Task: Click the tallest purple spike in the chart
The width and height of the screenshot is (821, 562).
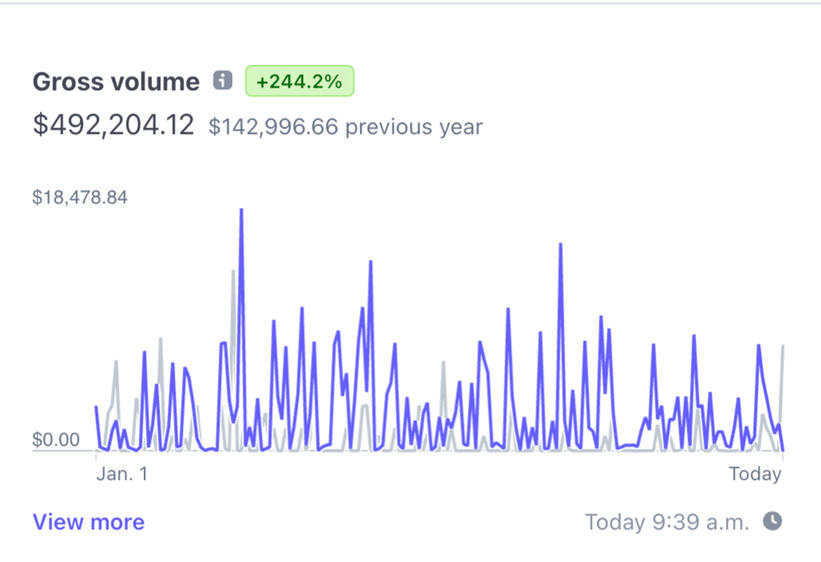Action: pos(241,211)
